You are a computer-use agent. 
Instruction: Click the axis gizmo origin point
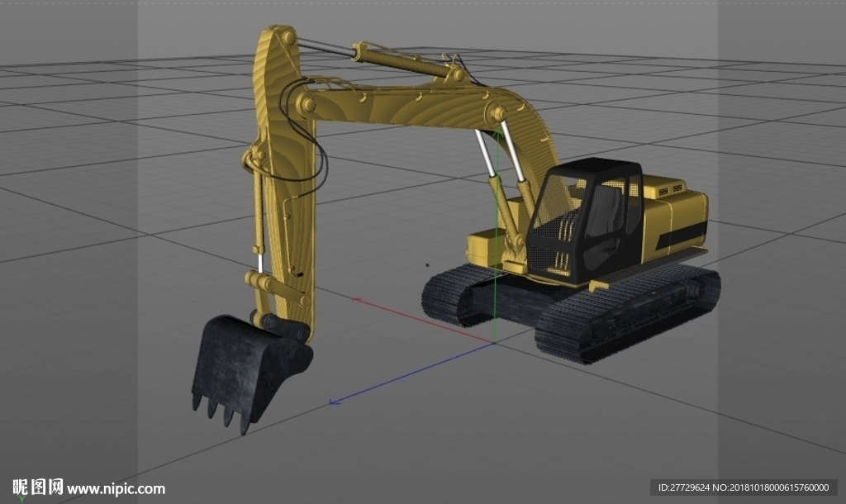tap(494, 343)
